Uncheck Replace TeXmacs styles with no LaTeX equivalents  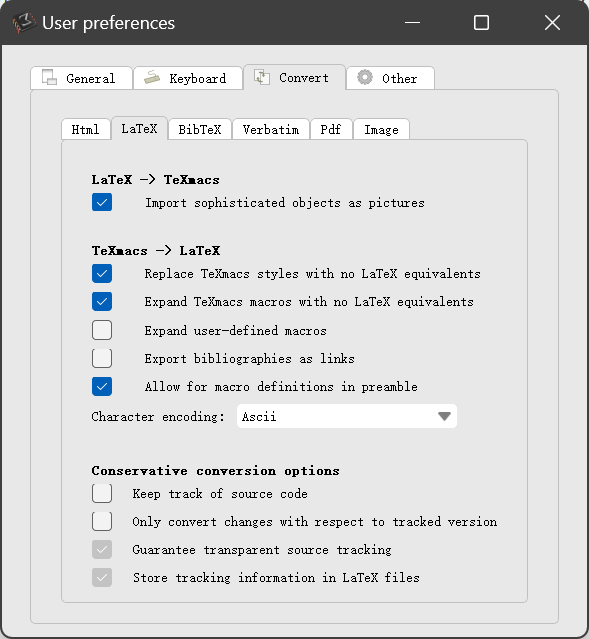[102, 273]
